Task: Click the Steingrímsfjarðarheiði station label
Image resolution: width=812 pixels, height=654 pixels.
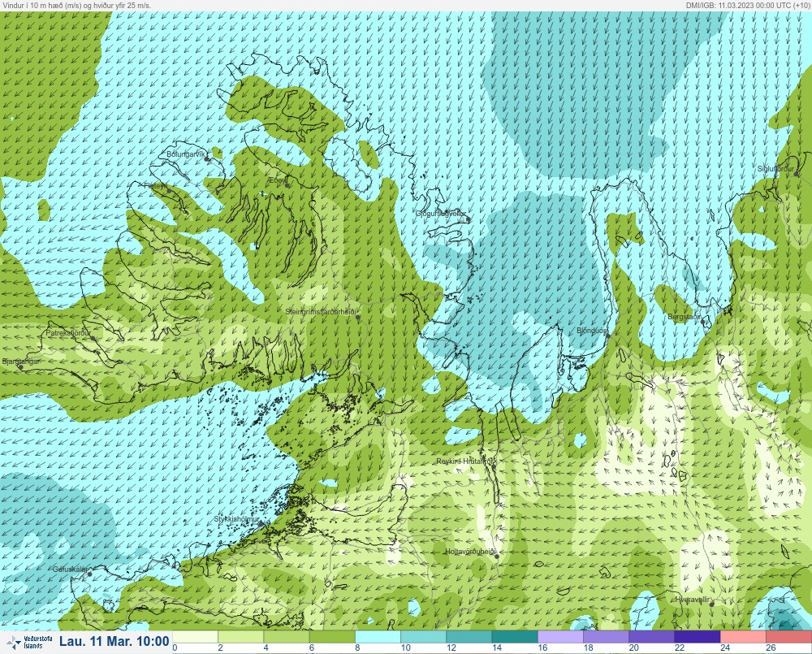Action: pos(321,312)
